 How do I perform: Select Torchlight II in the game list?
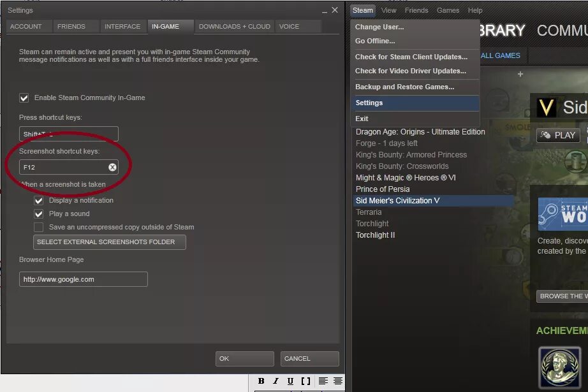pos(375,235)
